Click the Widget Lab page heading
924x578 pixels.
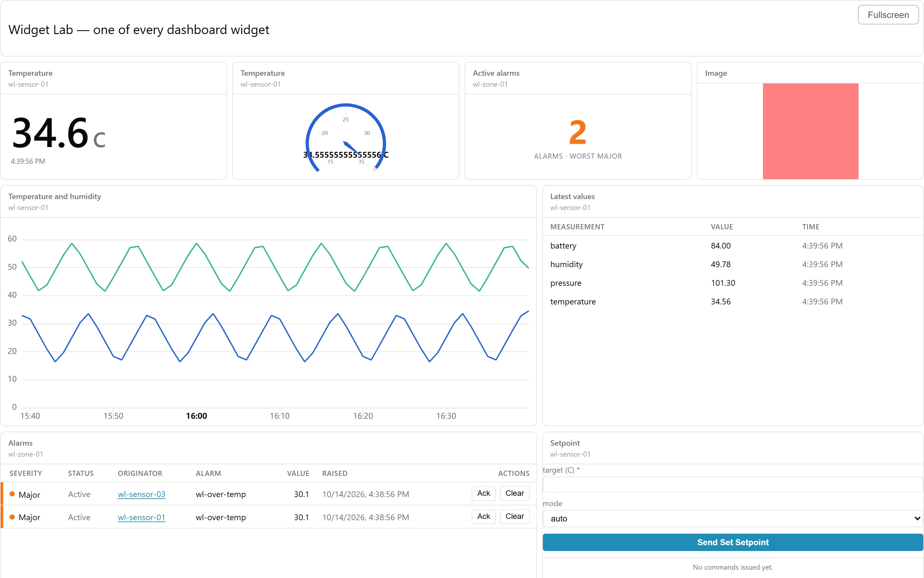click(x=139, y=30)
